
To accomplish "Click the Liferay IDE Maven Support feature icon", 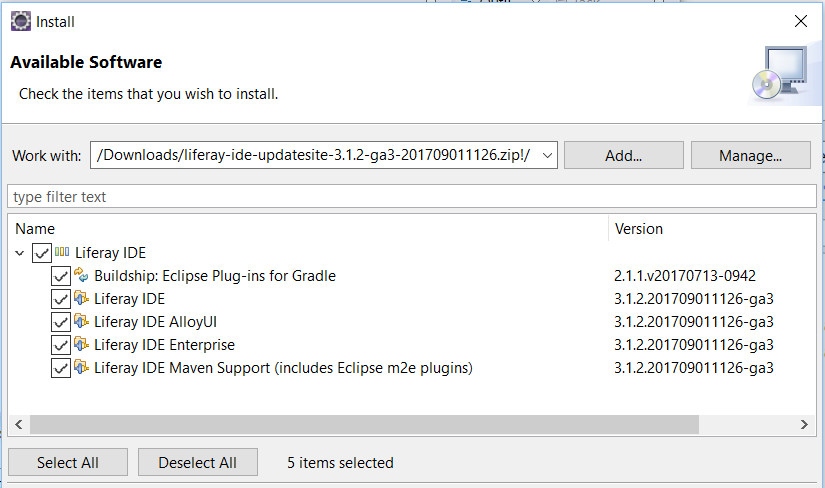I will pos(81,367).
